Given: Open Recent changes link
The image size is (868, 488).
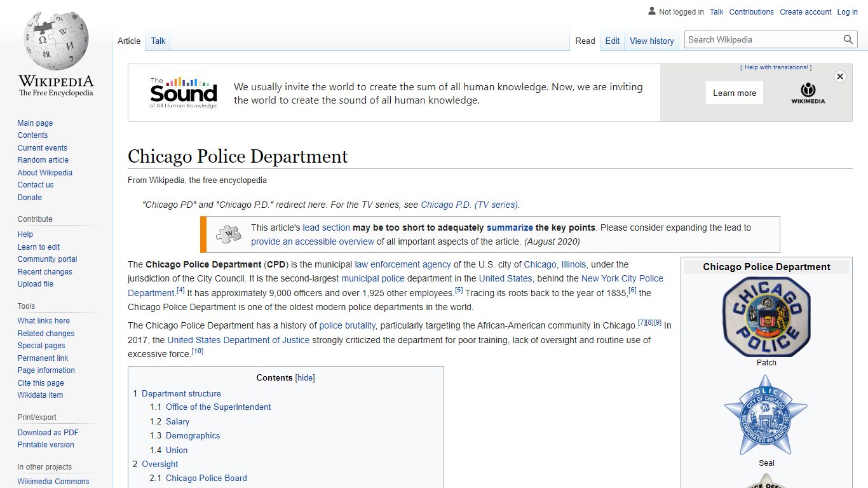Looking at the screenshot, I should tap(44, 272).
